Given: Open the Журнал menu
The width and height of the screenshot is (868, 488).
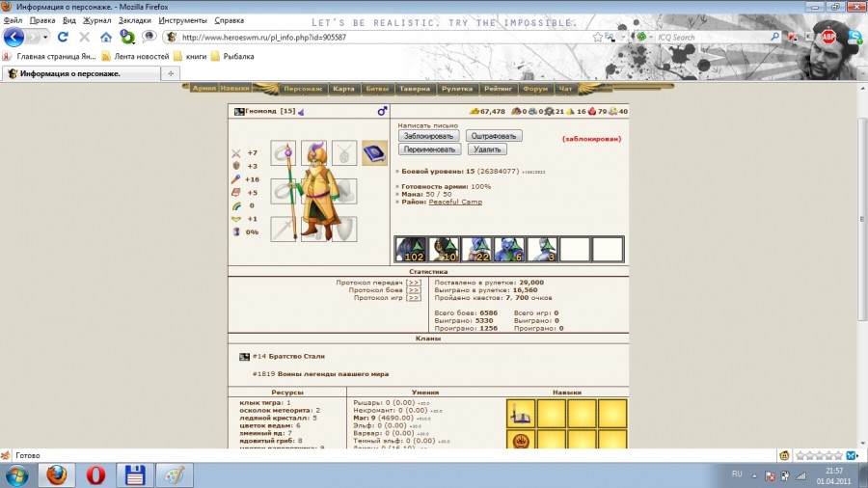Looking at the screenshot, I should pos(96,20).
